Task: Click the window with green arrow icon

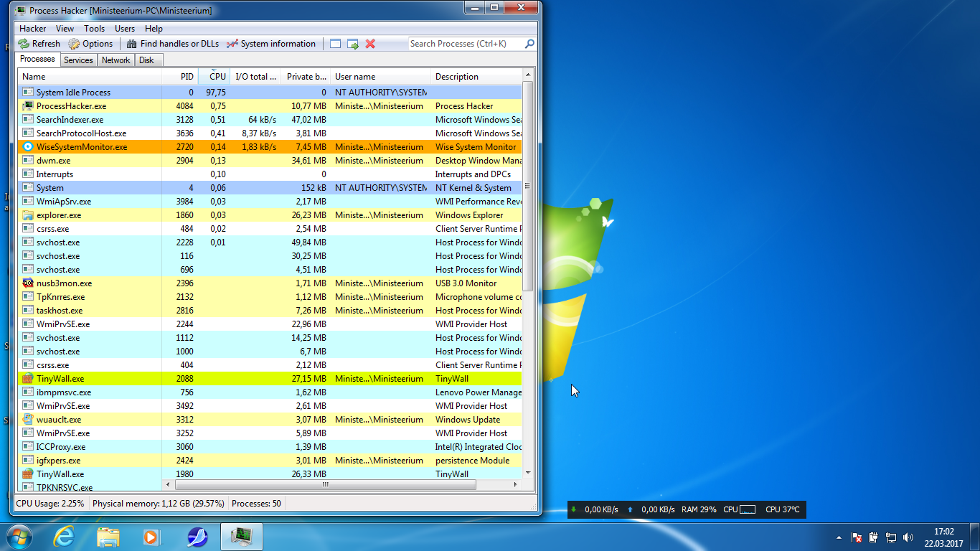Action: 353,44
